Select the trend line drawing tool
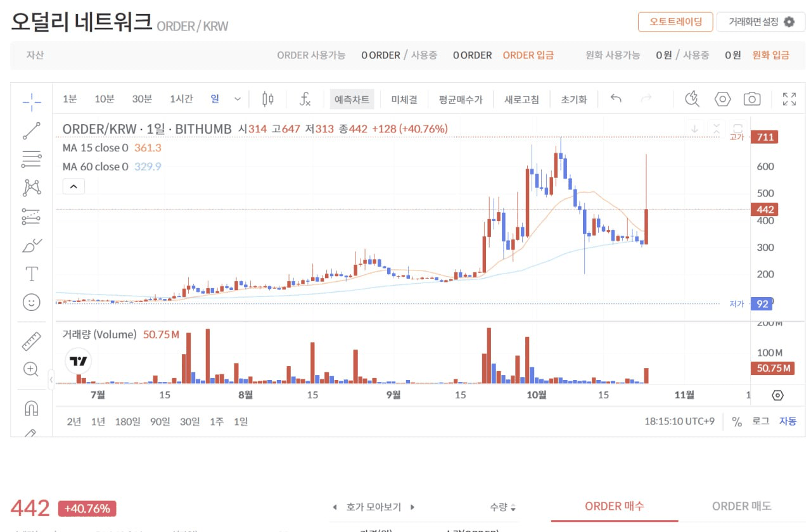This screenshot has width=811, height=532. pos(31,130)
